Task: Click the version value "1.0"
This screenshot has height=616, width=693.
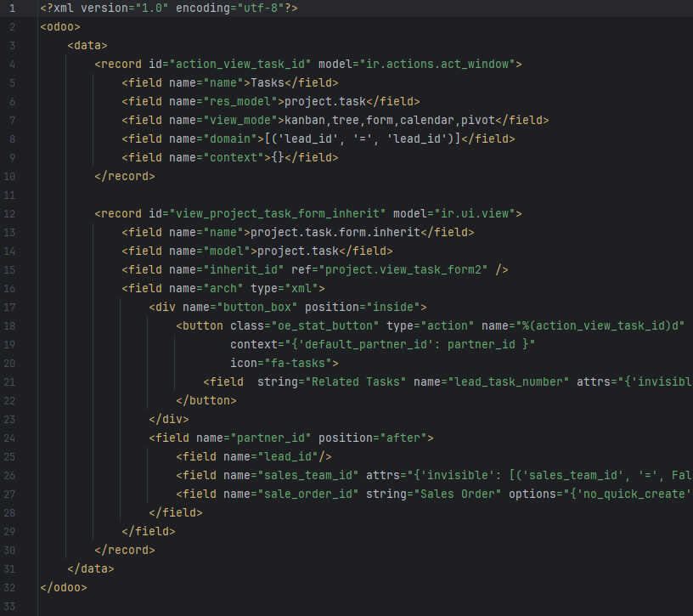Action: pos(151,8)
